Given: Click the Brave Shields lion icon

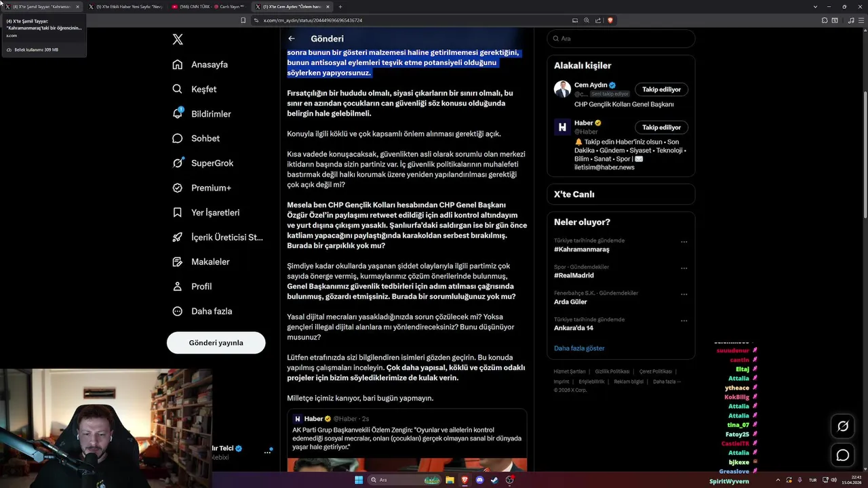Looking at the screenshot, I should [x=610, y=20].
